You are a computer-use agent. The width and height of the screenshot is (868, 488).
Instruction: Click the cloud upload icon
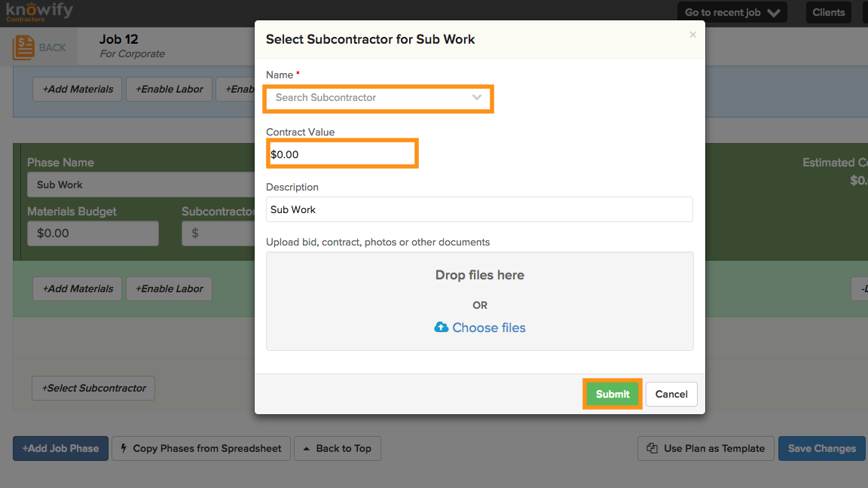pos(442,328)
